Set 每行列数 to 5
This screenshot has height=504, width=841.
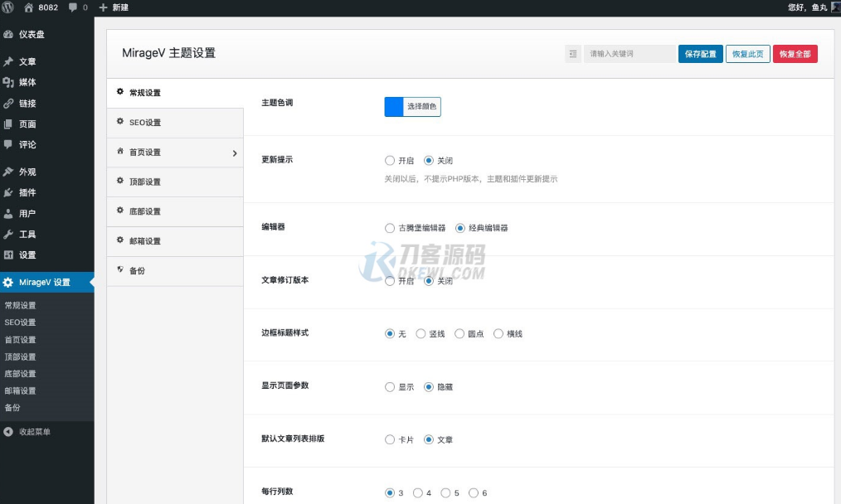[x=445, y=492]
